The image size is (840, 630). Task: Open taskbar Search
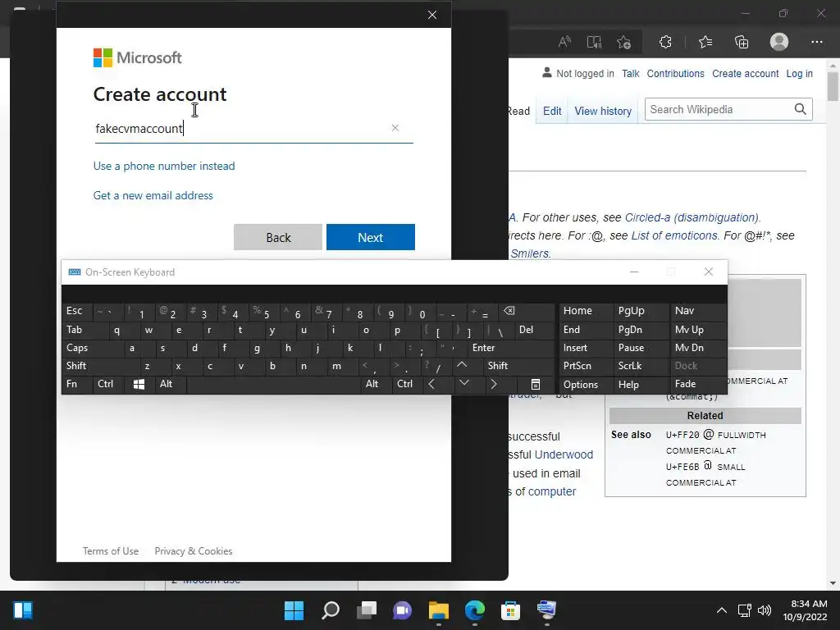(x=331, y=610)
